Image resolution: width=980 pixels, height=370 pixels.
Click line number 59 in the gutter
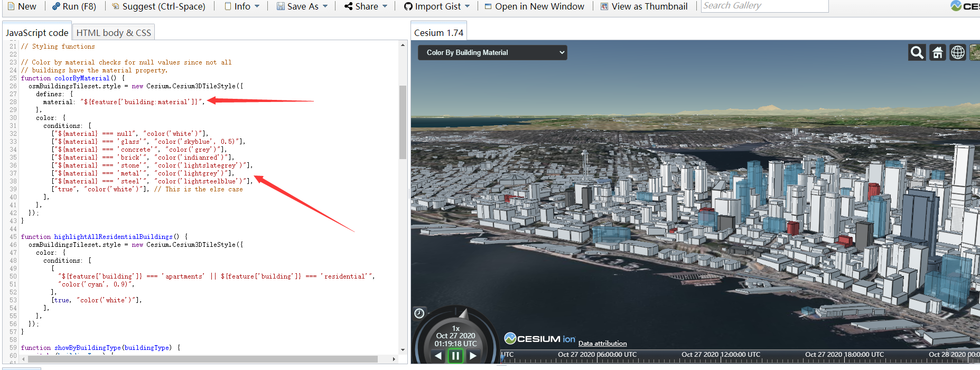(x=13, y=348)
